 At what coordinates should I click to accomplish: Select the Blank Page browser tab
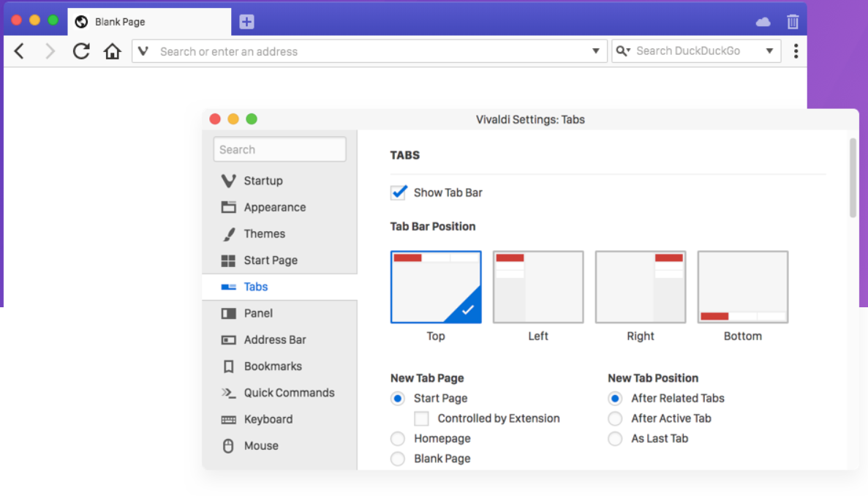click(x=149, y=22)
